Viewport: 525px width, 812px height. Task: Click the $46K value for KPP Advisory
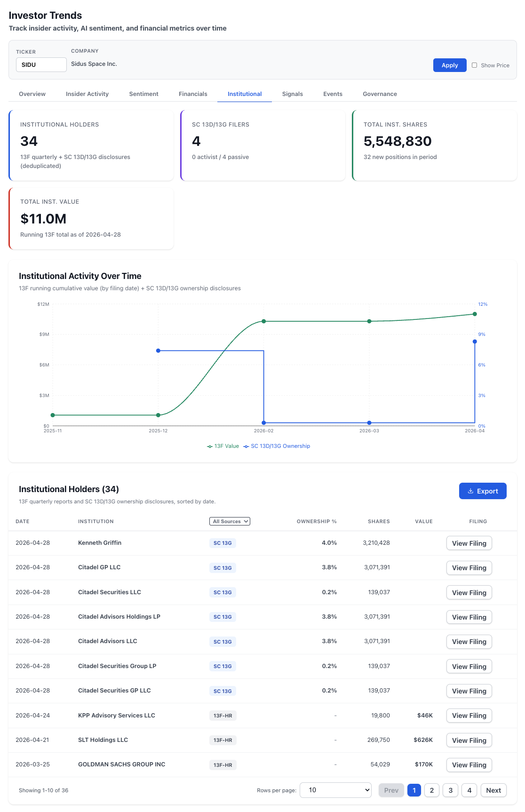pos(425,716)
